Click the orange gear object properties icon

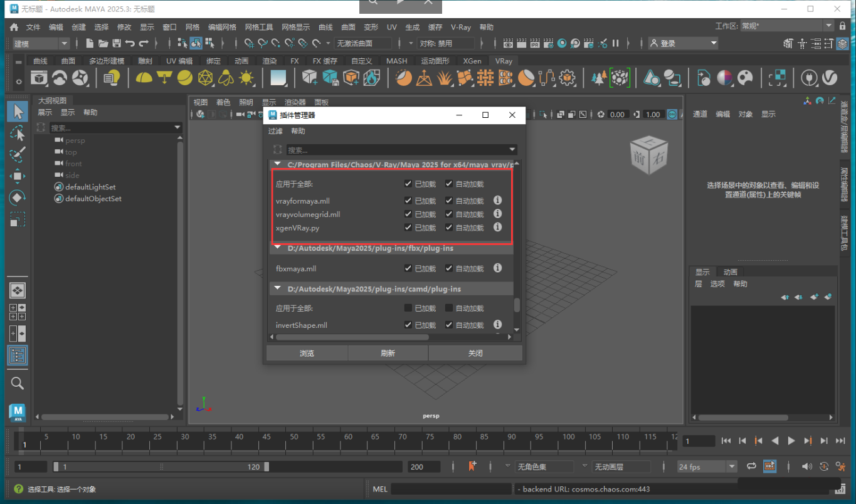coord(568,78)
